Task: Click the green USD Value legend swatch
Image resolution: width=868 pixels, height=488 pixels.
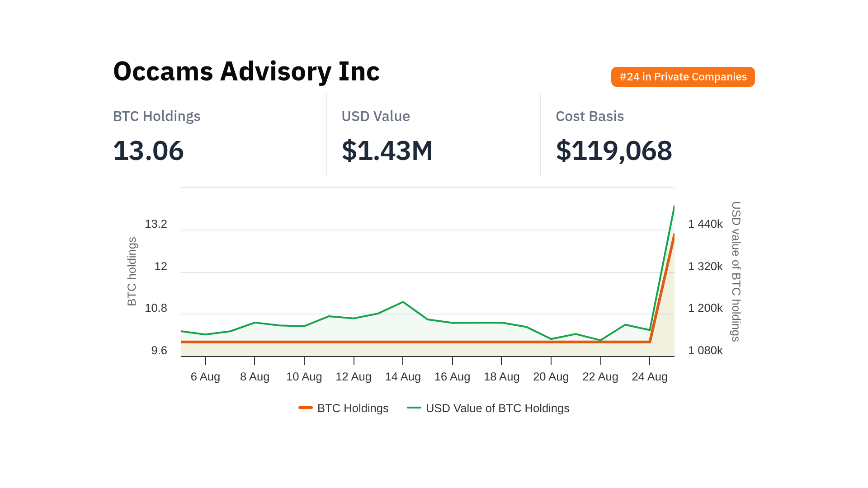Action: point(414,408)
